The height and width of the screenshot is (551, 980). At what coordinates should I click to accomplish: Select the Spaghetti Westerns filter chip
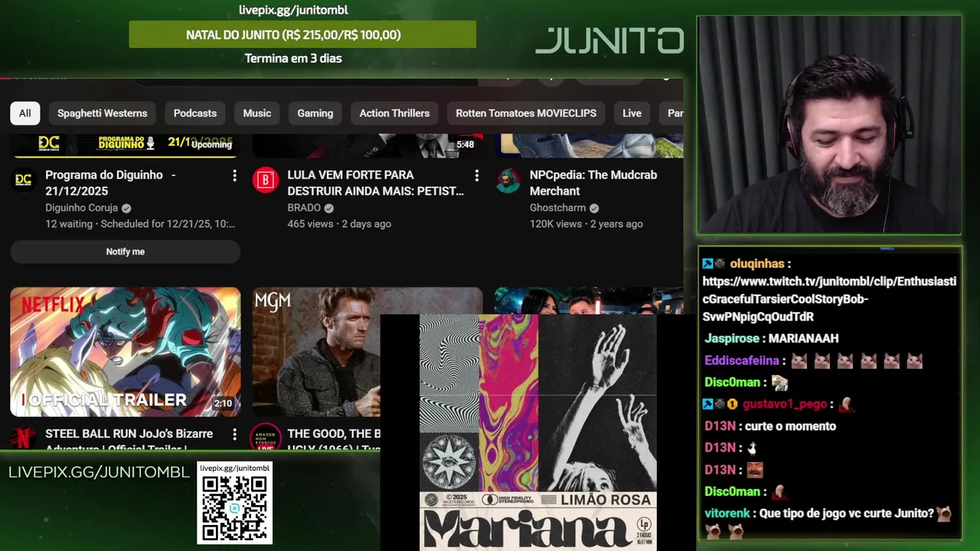[102, 113]
